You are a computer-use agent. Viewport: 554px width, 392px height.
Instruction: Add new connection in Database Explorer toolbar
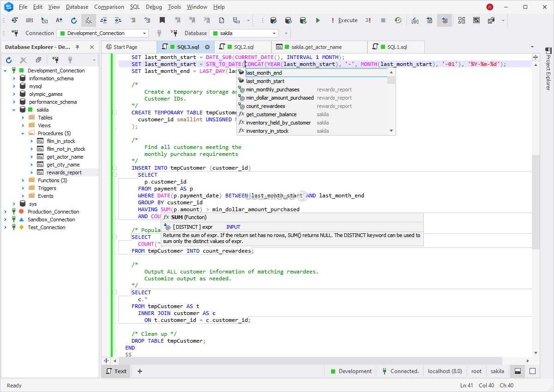[55, 60]
